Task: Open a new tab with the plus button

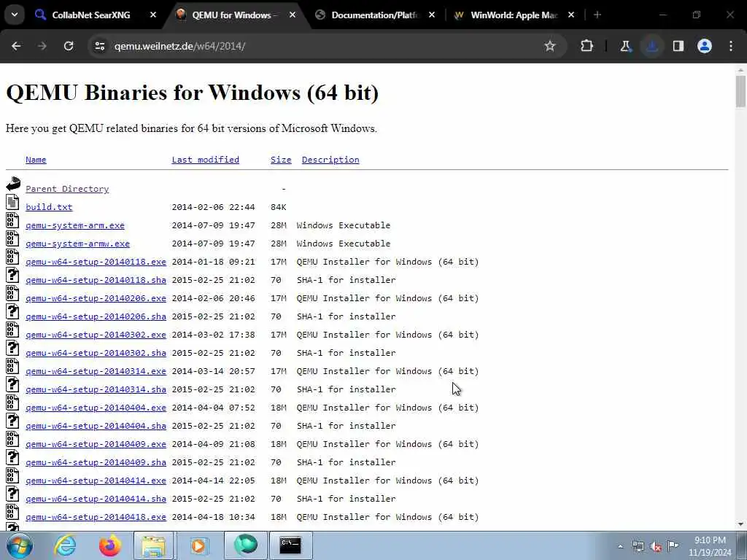Action: click(x=597, y=15)
